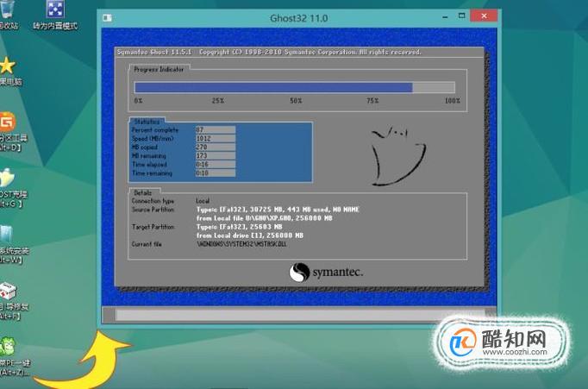Click the Percent complete value 87
Image resolution: width=588 pixels, height=389 pixels.
point(216,129)
